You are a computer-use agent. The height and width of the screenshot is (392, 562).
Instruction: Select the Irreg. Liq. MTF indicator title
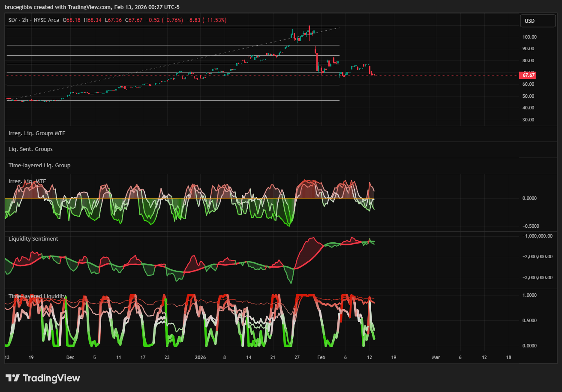click(27, 181)
